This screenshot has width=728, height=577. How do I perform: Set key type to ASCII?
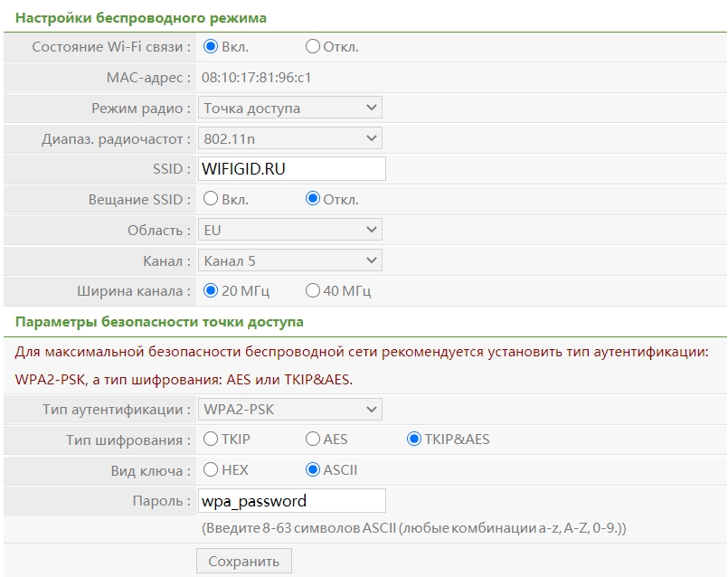pyautogui.click(x=313, y=470)
